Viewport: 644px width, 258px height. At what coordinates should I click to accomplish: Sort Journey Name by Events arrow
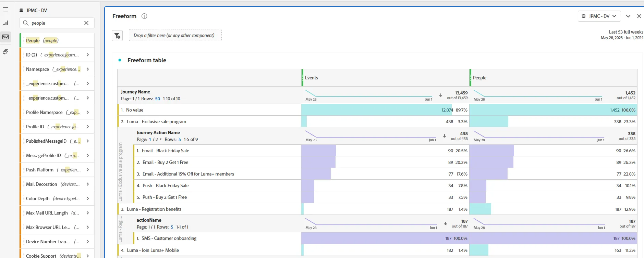coord(441,95)
